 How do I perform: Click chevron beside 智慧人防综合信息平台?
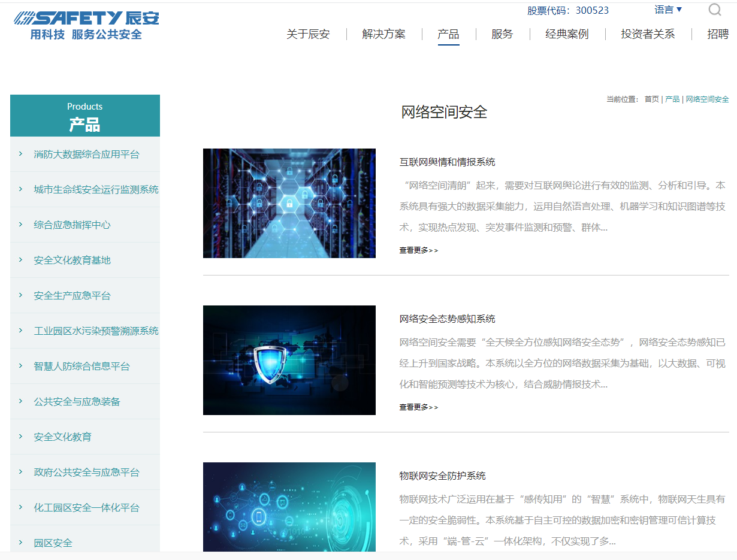[x=21, y=367]
